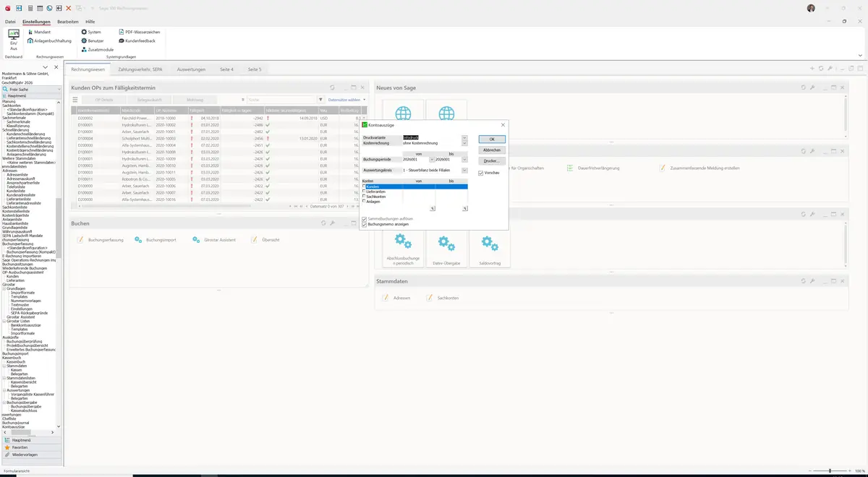Expand the Datensätze wählen dropdown
Viewport: 868px width, 477px height.
[346, 100]
